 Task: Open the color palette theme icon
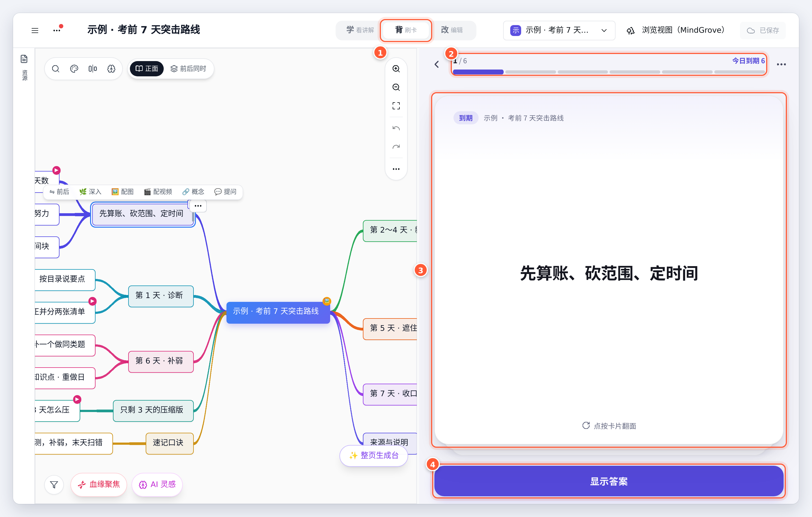(74, 69)
